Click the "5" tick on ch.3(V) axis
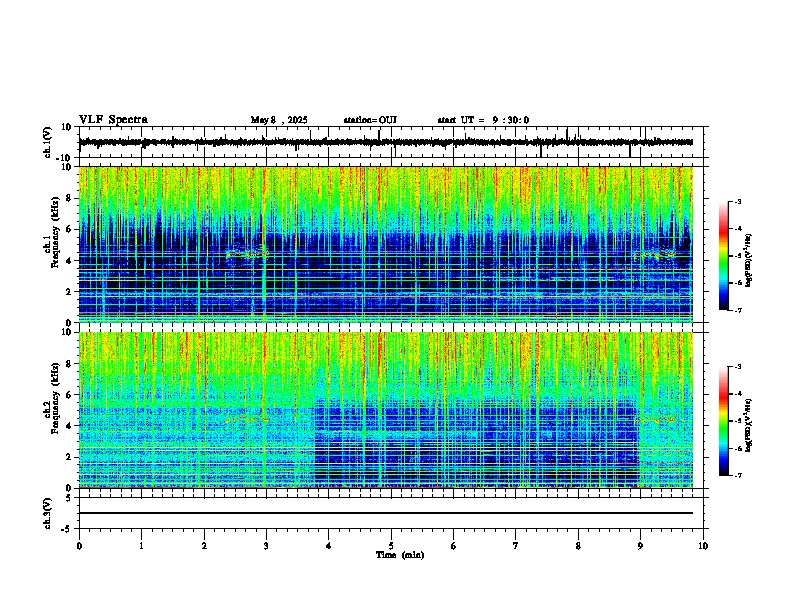Screen dimensions: 792x612 pos(70,498)
